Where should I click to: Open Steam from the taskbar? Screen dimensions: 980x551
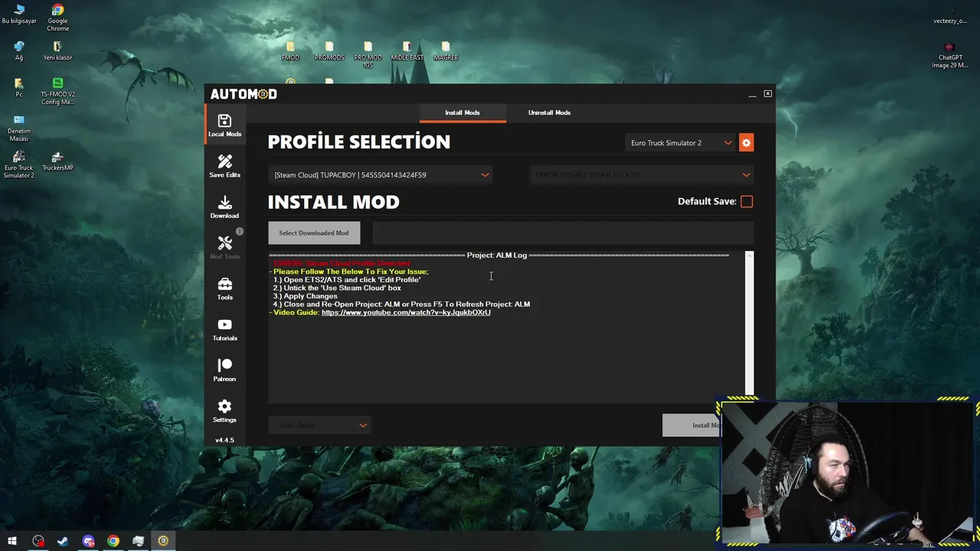pos(63,541)
